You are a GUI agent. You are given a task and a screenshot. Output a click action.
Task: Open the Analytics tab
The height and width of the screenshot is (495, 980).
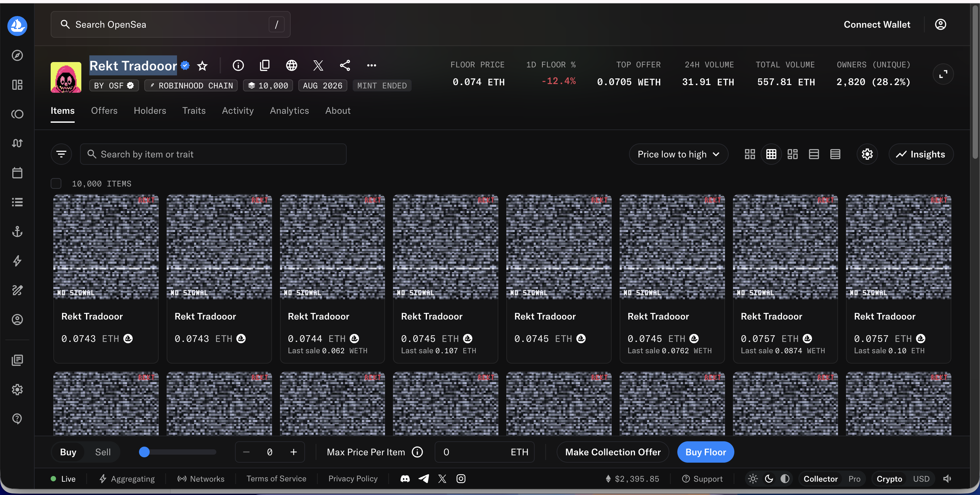click(290, 110)
